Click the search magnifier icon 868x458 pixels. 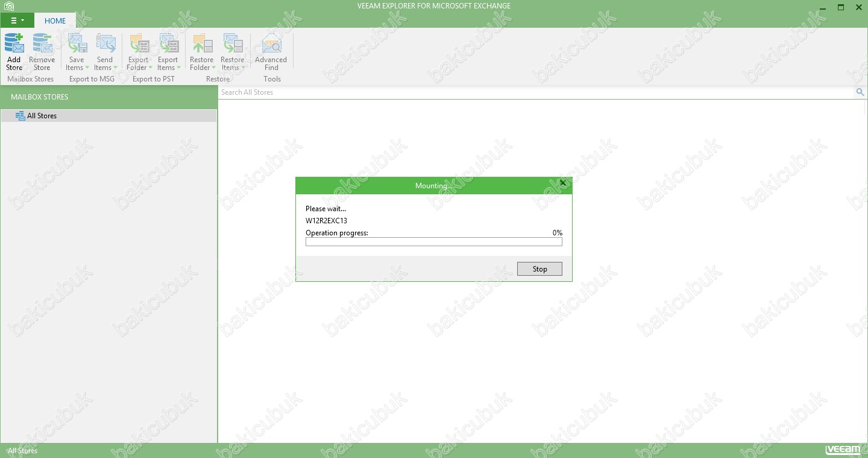pyautogui.click(x=860, y=92)
